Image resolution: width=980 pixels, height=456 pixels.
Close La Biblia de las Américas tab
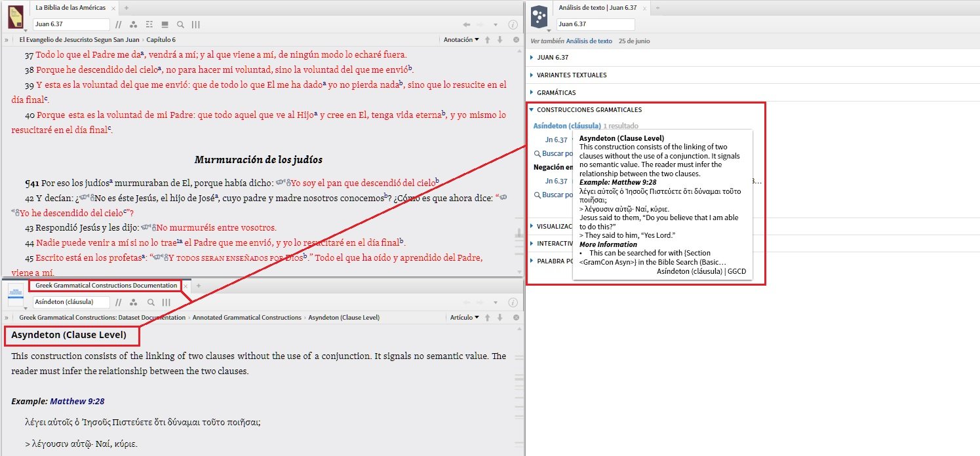click(x=114, y=7)
